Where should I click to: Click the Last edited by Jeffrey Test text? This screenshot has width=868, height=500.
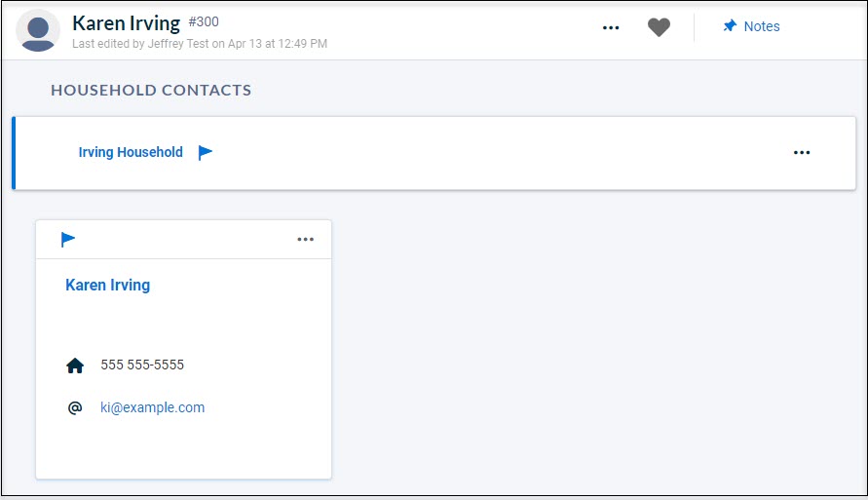tap(200, 44)
